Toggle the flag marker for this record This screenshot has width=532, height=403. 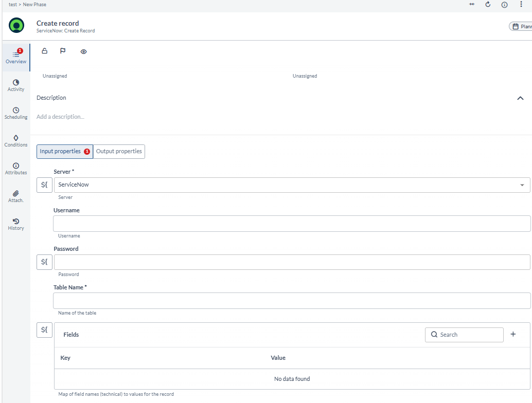coord(63,51)
